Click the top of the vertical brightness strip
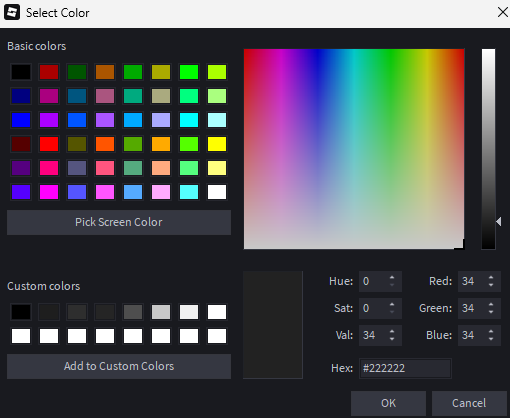Viewport: 510px width, 418px height. (488, 51)
